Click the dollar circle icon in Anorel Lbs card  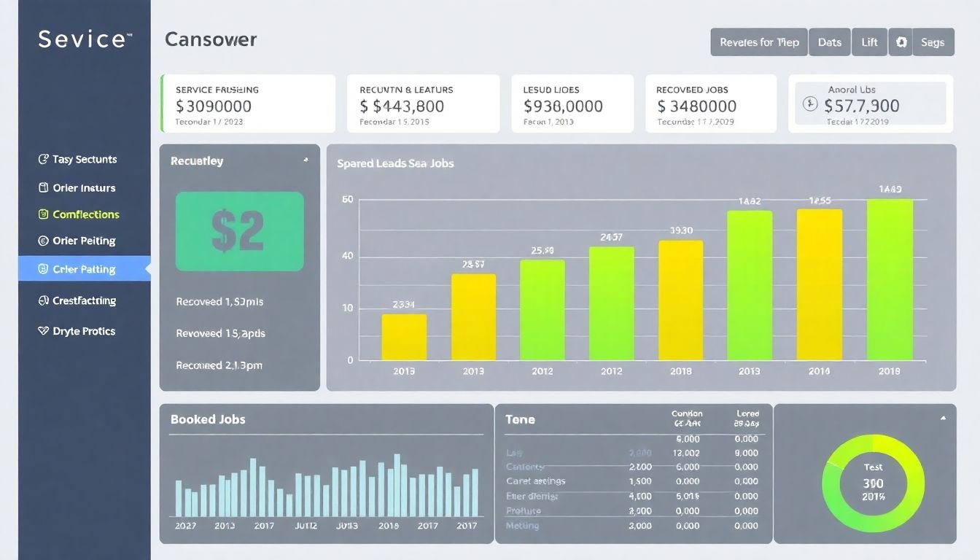(x=810, y=104)
